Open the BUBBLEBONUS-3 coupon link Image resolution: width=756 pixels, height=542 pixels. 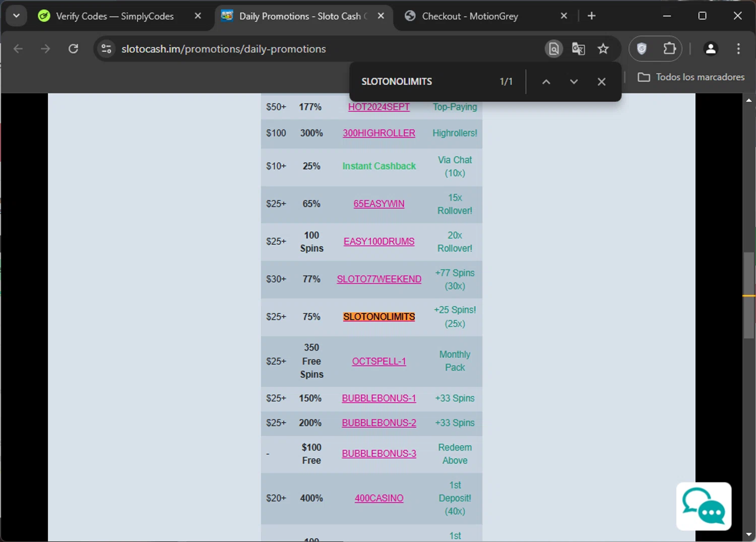click(379, 453)
